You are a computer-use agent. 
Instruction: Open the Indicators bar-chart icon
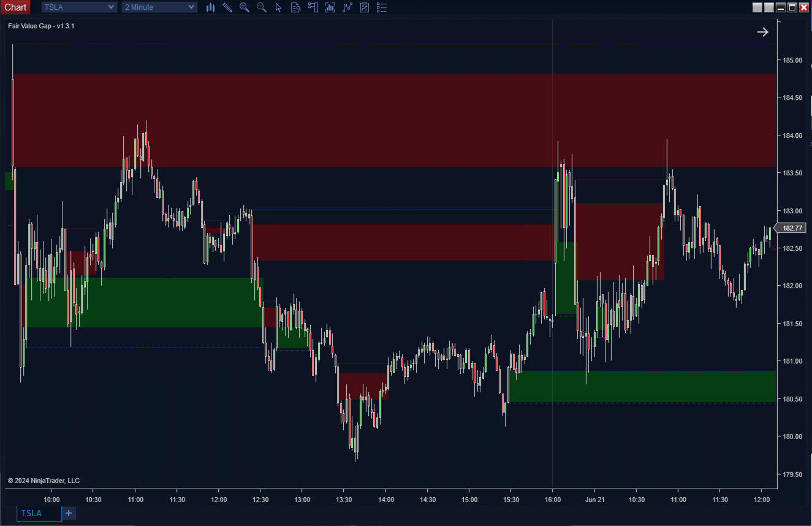pos(330,7)
